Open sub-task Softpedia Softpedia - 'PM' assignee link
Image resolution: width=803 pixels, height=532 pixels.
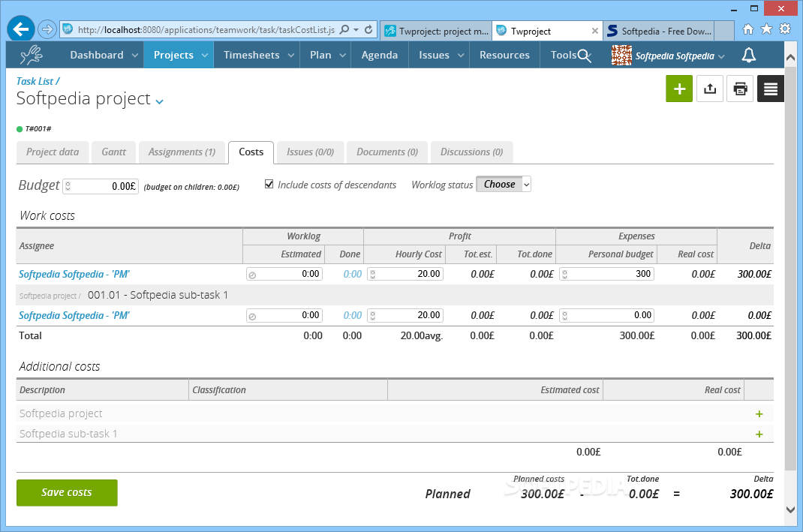[74, 316]
